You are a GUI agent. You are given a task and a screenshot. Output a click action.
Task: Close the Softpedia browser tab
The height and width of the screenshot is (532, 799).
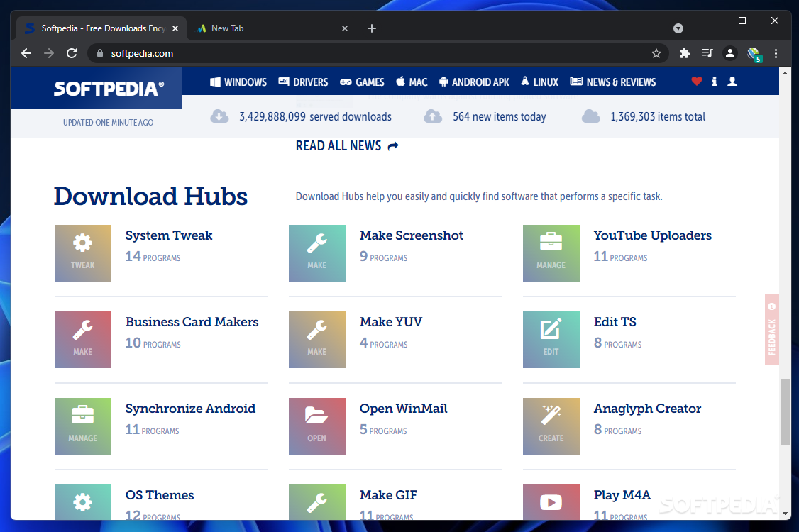coord(175,28)
